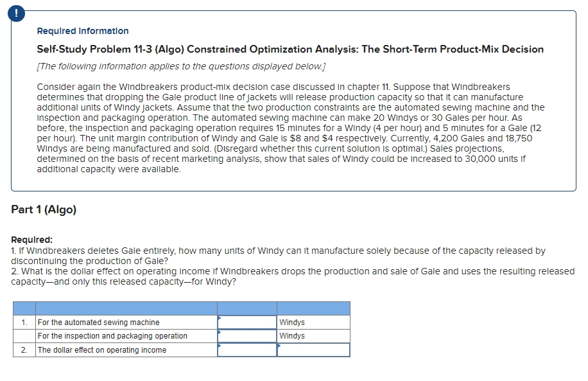The height and width of the screenshot is (381, 588).
Task: Click the icon inside the highlighted dollar effect field
Action: point(220,347)
